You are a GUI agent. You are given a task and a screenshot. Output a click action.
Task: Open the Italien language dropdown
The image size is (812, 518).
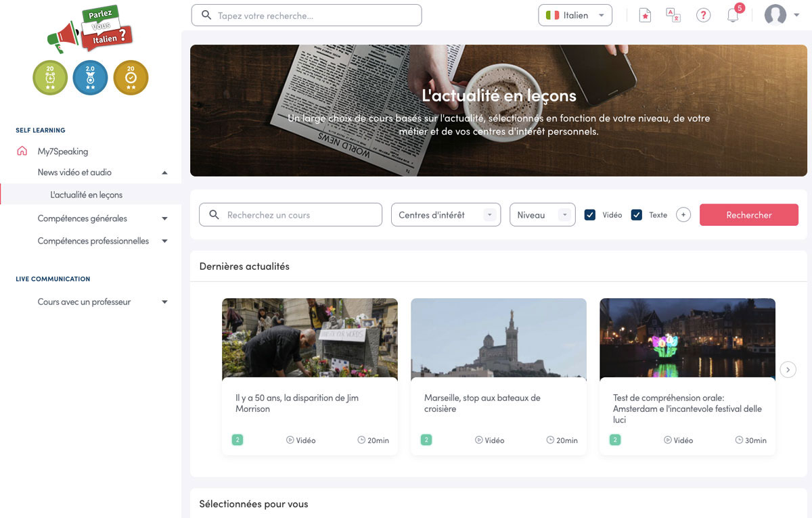(575, 16)
